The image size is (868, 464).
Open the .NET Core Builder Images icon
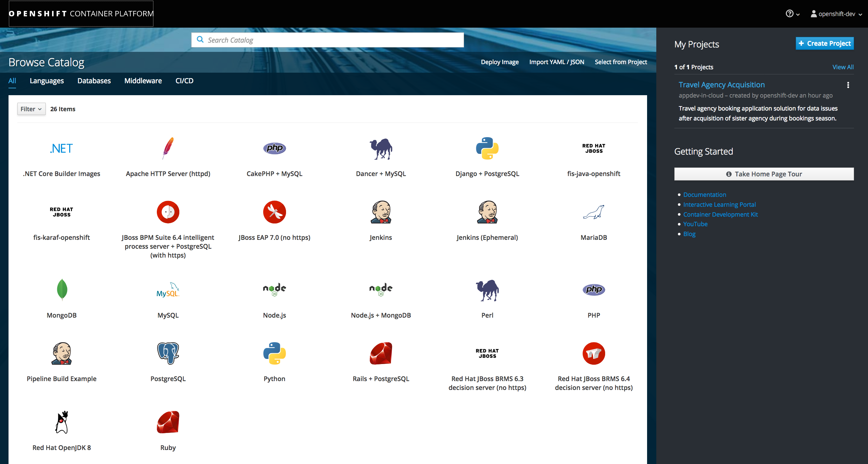pos(62,148)
